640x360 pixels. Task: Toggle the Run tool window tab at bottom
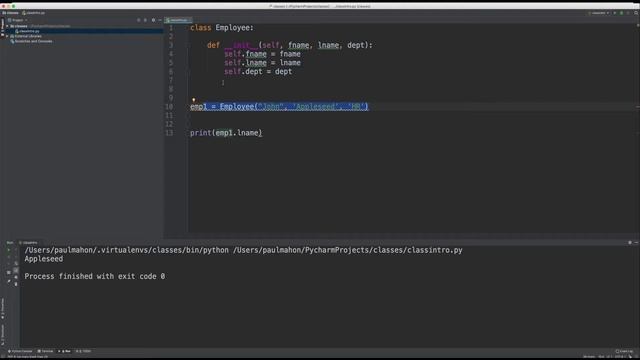click(65, 351)
